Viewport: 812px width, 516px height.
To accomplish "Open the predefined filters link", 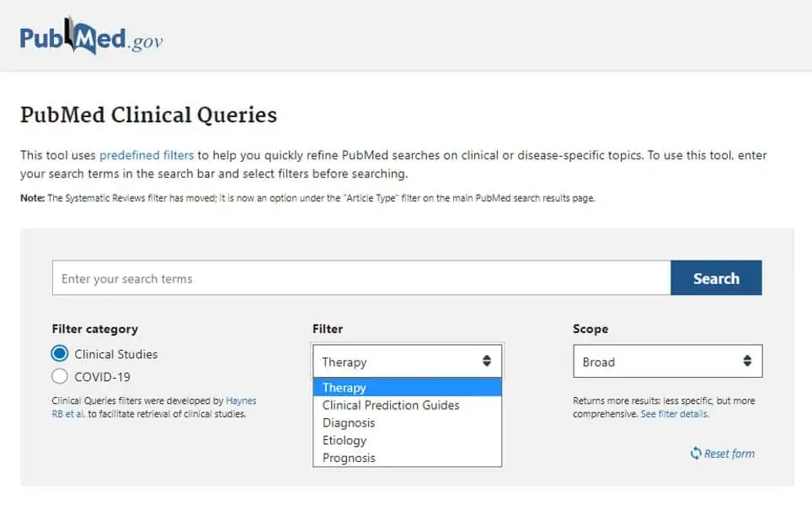I will coord(147,155).
